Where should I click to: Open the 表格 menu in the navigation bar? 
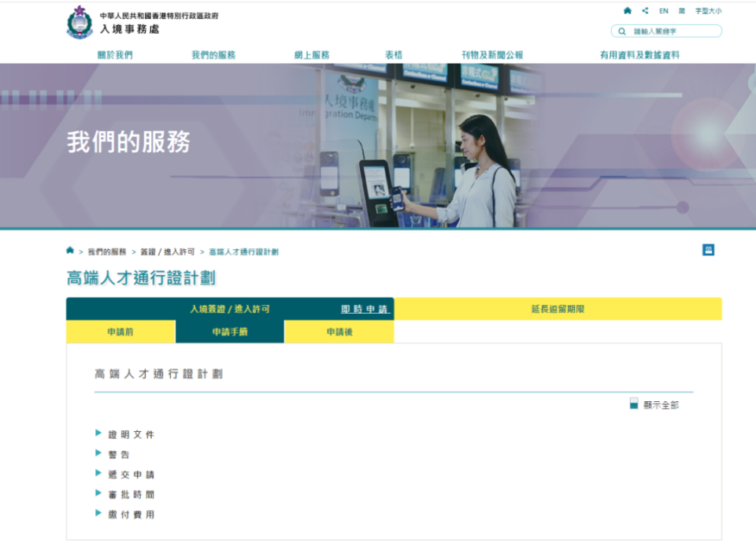click(x=393, y=54)
